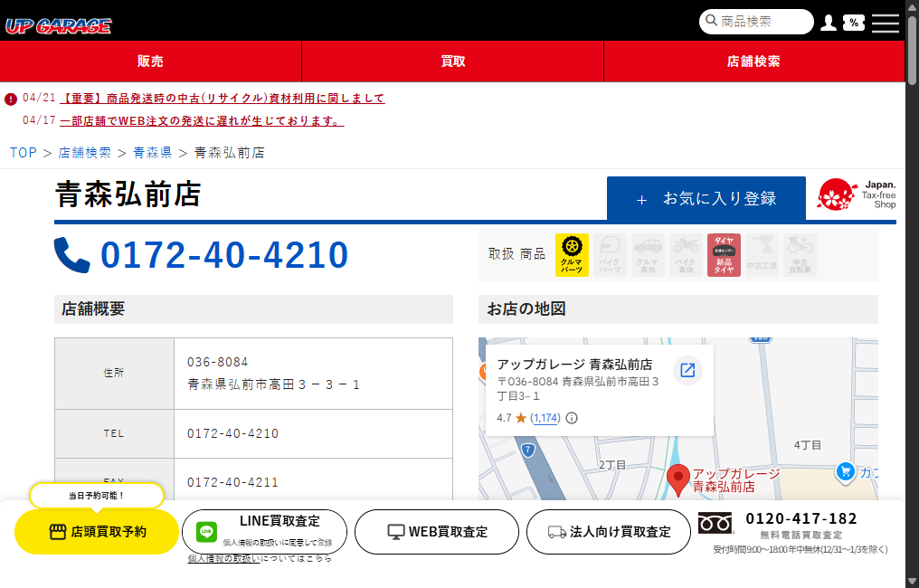
Task: Click the お気に入り登録 button
Action: [x=706, y=199]
